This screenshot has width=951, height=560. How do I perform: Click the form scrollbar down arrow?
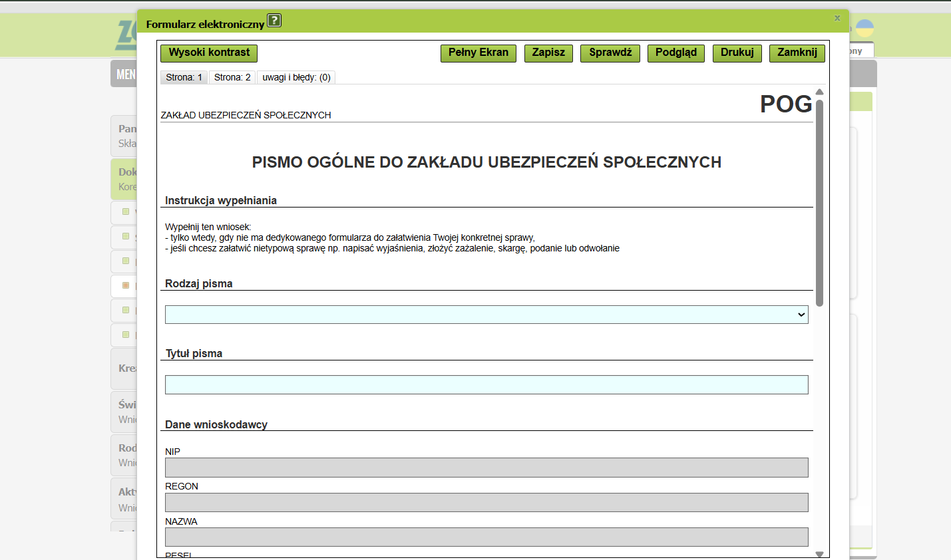click(x=819, y=553)
